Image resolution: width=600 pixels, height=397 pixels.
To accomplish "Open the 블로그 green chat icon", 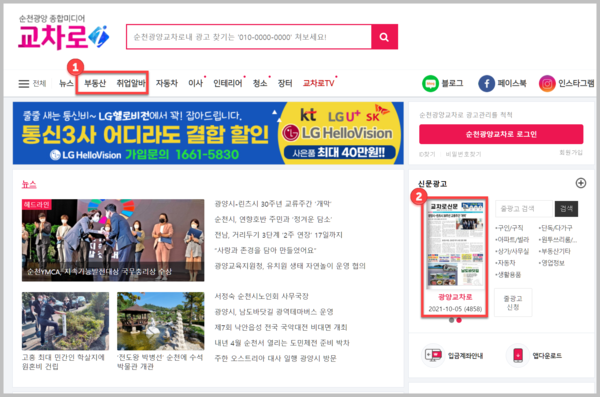I will coord(430,83).
